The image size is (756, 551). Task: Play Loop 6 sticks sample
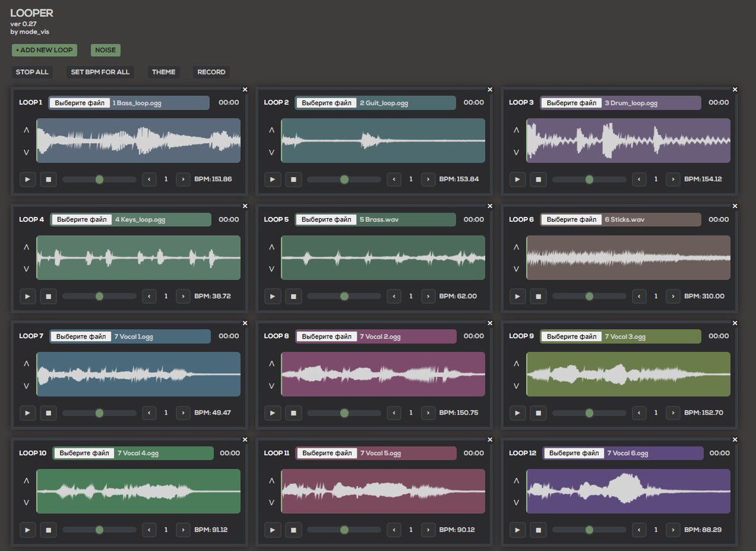[x=517, y=296]
